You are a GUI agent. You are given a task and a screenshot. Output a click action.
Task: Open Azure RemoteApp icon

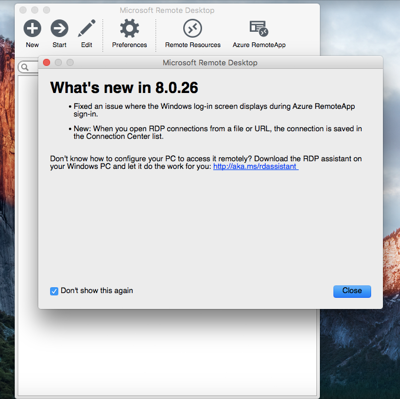pyautogui.click(x=259, y=28)
